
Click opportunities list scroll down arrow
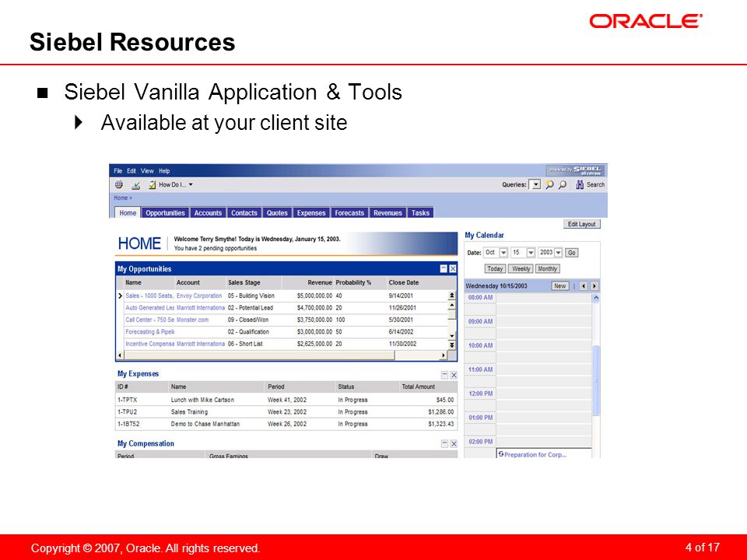451,336
